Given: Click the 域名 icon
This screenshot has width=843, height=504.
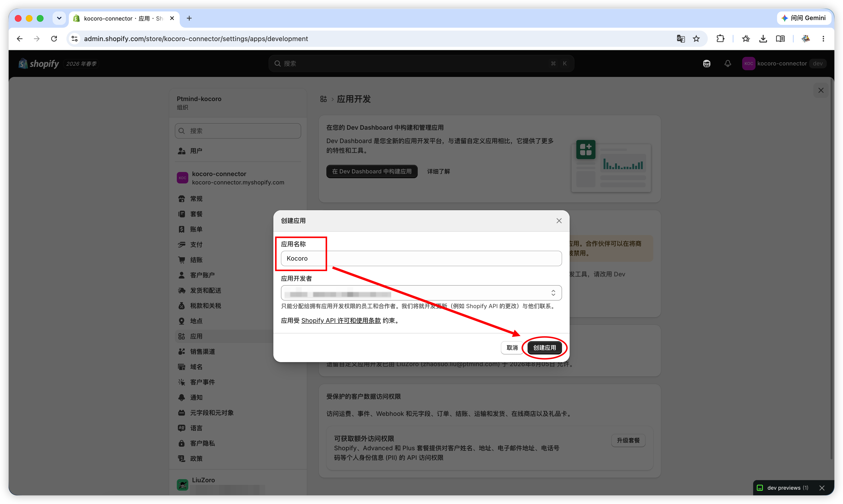Looking at the screenshot, I should click(x=182, y=367).
